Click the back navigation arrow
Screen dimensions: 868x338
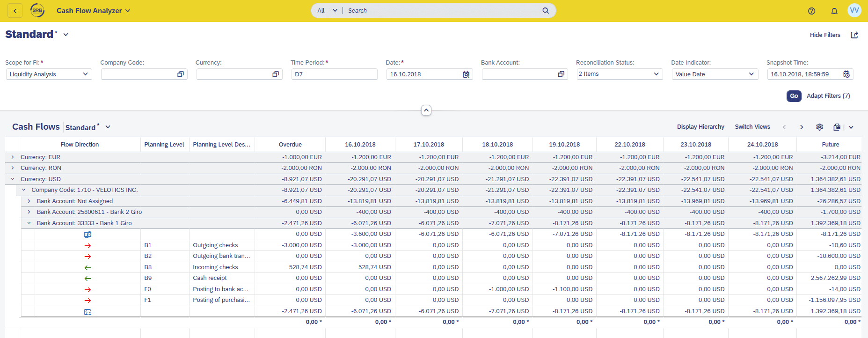coord(15,11)
